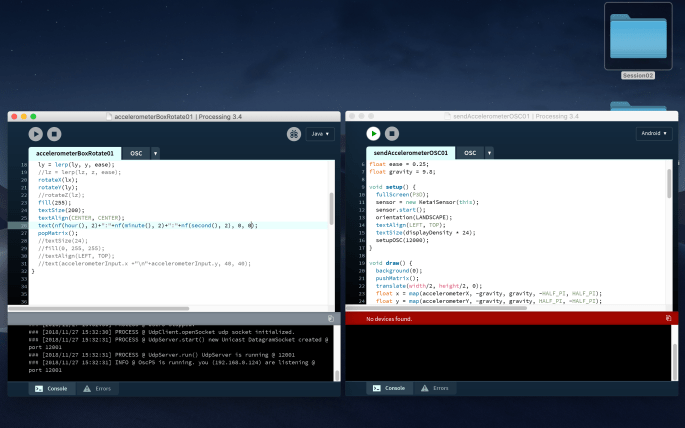Open Console tab in left window
The height and width of the screenshot is (428, 685).
pyautogui.click(x=52, y=389)
